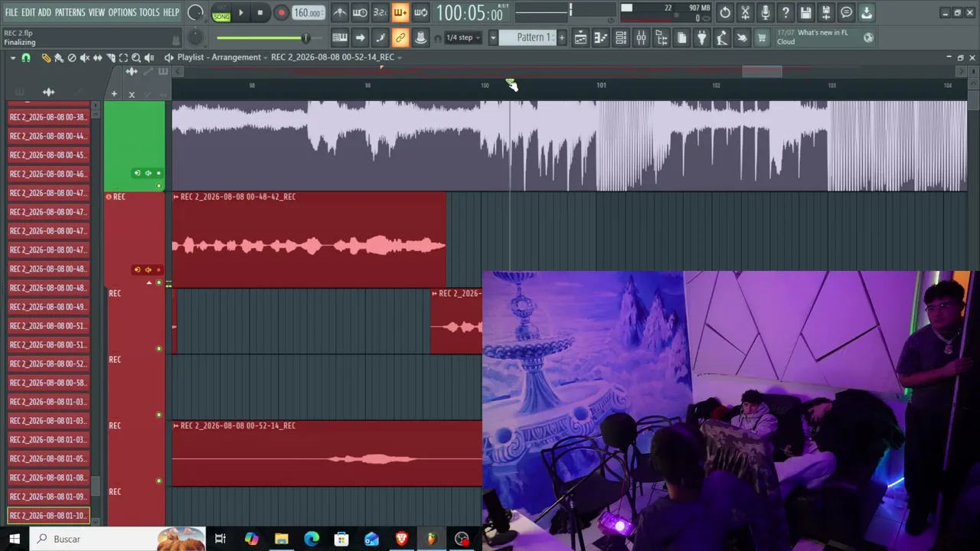This screenshot has height=551, width=980.
Task: Export the project with the download icon
Action: 866,12
